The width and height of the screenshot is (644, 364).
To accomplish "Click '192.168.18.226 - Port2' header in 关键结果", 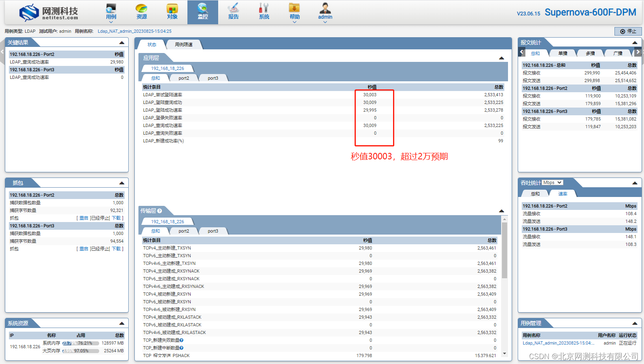I will [32, 54].
